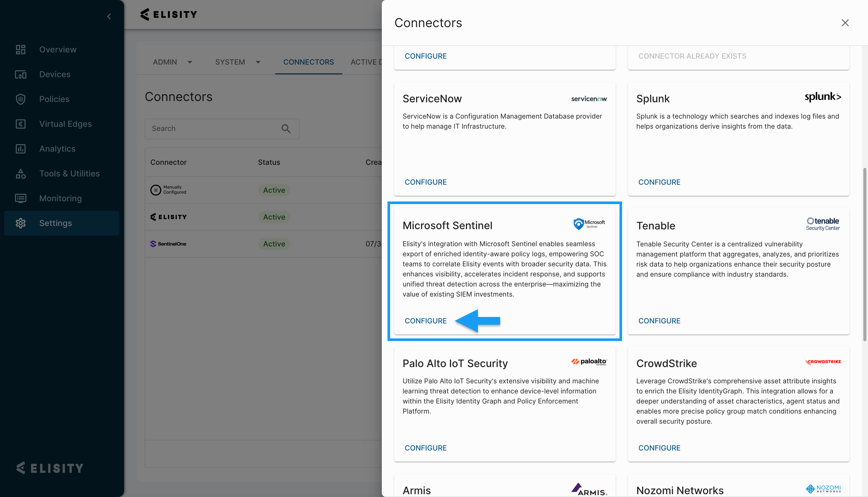Open the Settings page
The image size is (868, 497).
coord(61,223)
